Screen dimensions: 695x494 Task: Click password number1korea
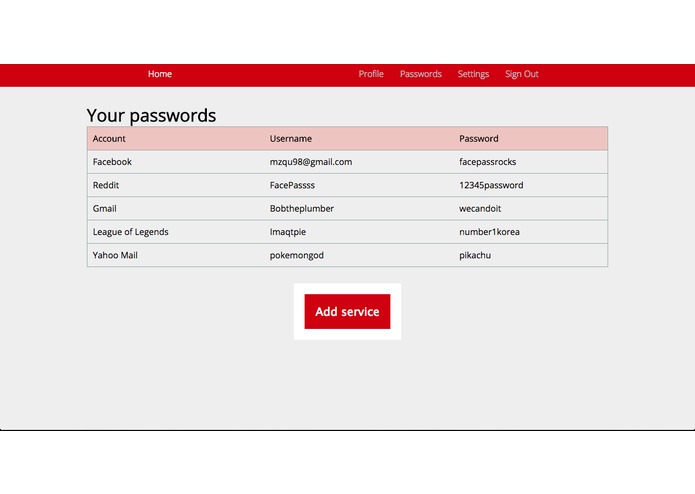pos(489,232)
